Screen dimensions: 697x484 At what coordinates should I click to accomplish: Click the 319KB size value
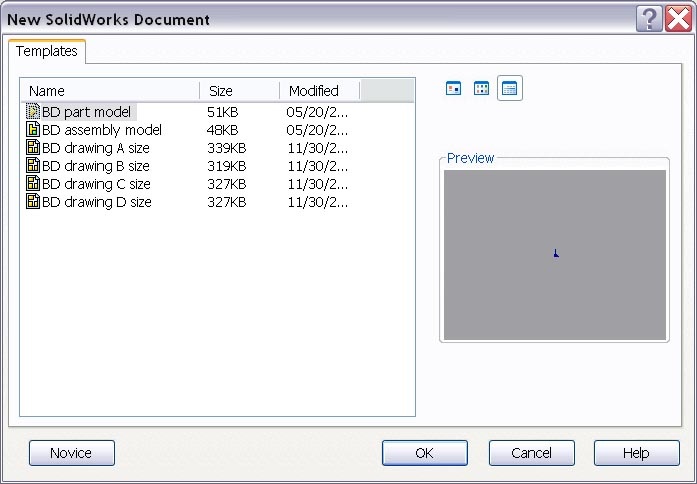click(226, 166)
